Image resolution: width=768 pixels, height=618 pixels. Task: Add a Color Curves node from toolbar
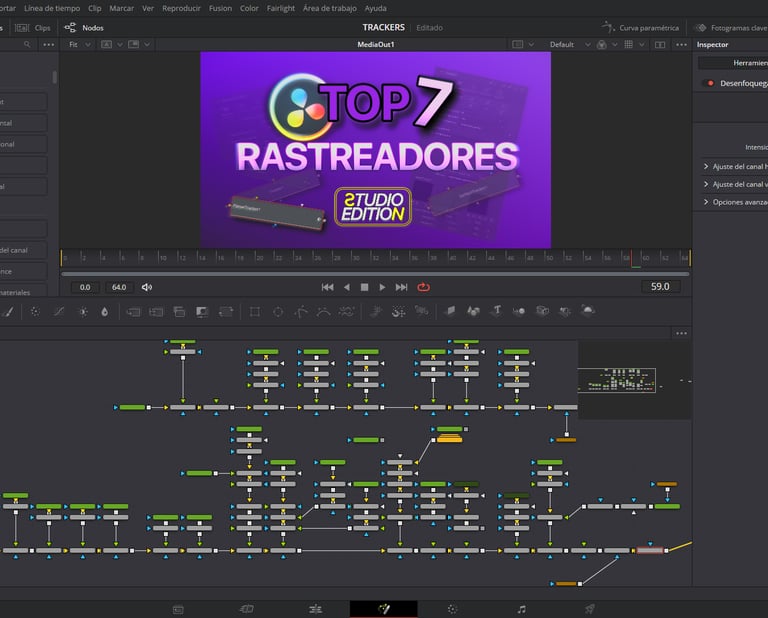(59, 311)
